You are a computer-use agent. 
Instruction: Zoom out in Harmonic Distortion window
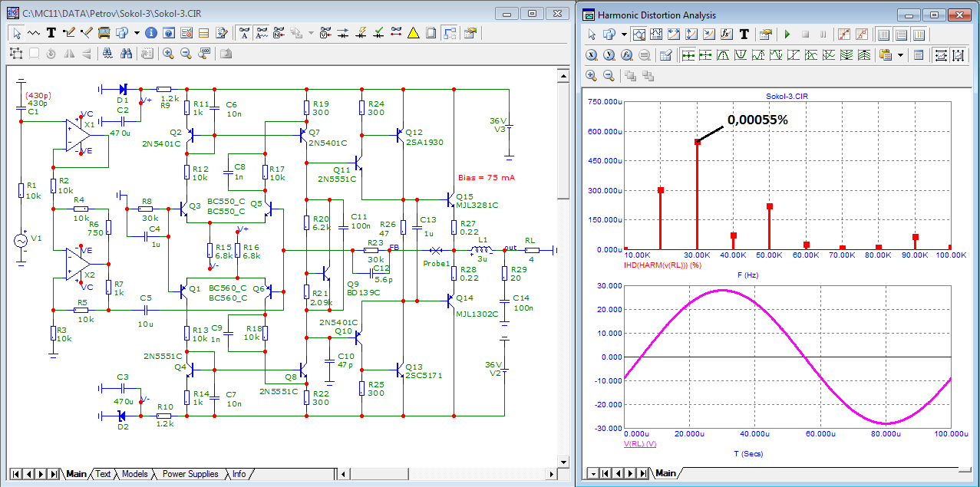pyautogui.click(x=609, y=75)
